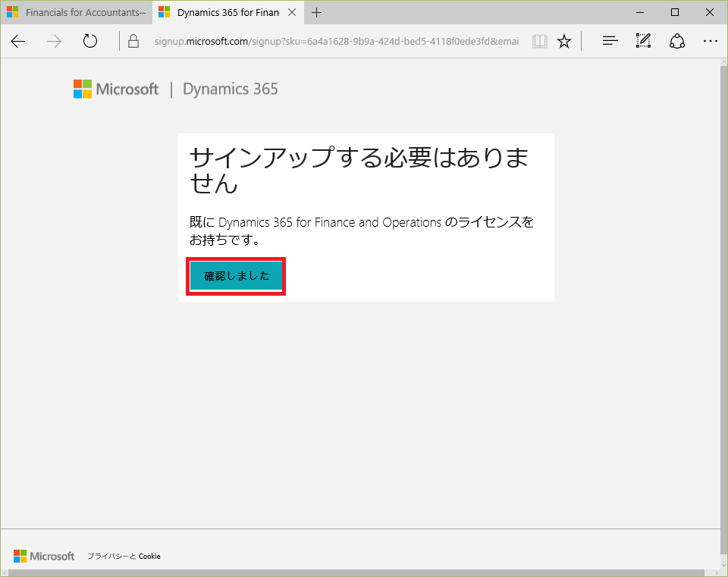Select the Dynamics 365 for Finance tab
728x577 pixels.
228,13
